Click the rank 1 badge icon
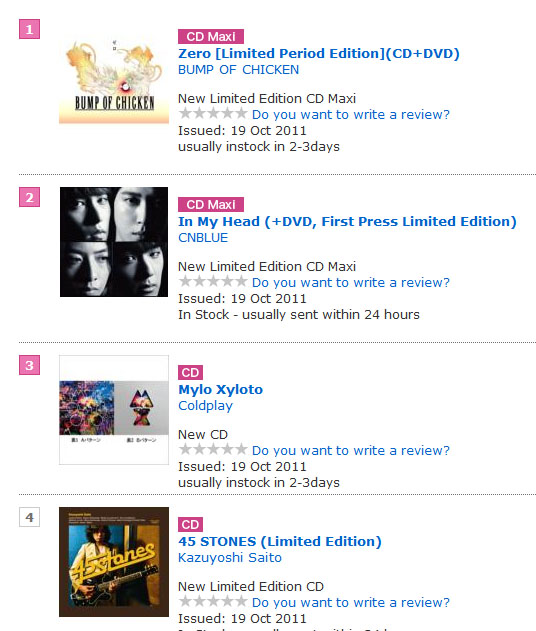536x631 pixels. (29, 29)
